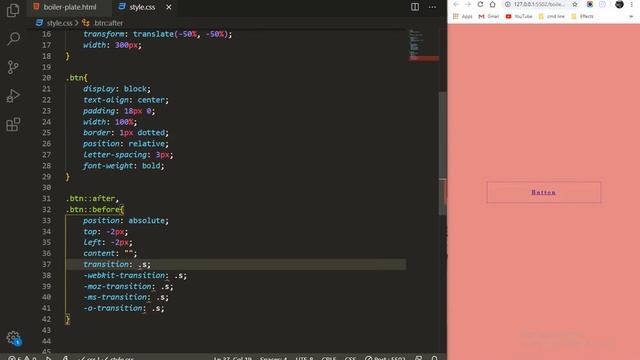Click the Button link on the page

[543, 192]
